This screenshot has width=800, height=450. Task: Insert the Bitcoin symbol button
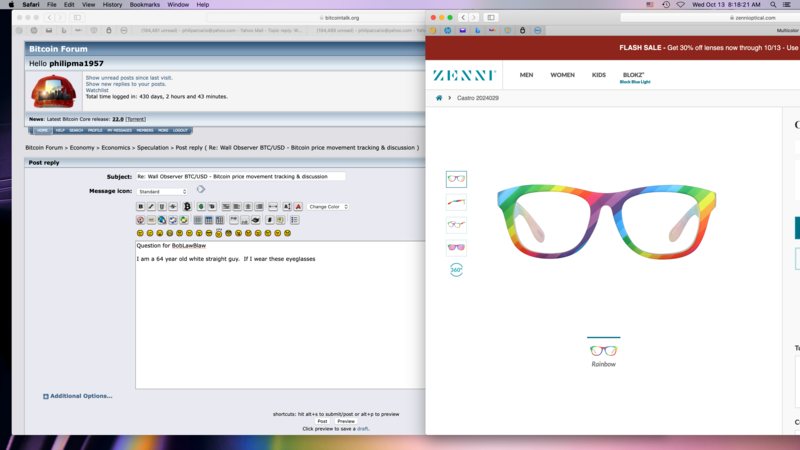pos(187,207)
